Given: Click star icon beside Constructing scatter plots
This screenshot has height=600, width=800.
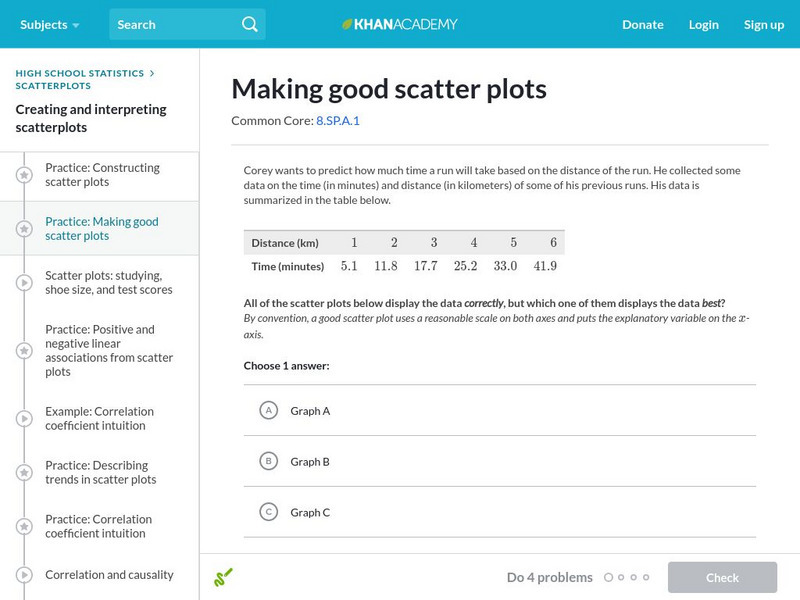Looking at the screenshot, I should [24, 175].
